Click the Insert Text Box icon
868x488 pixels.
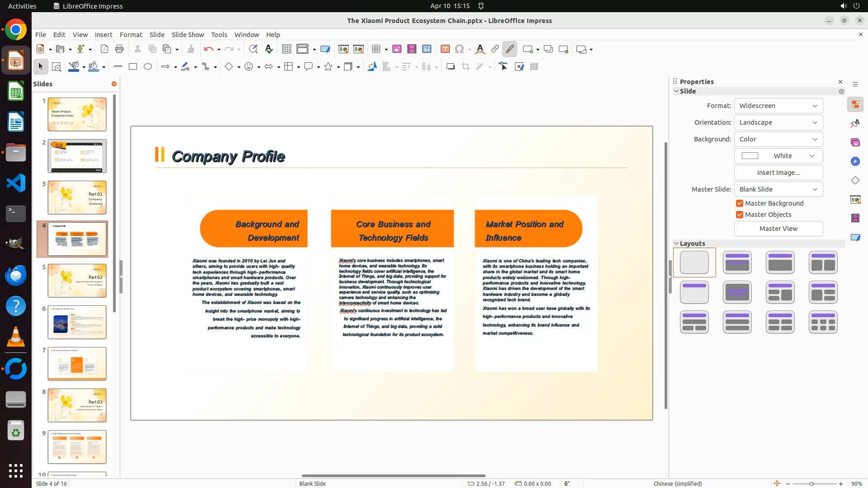click(x=445, y=49)
